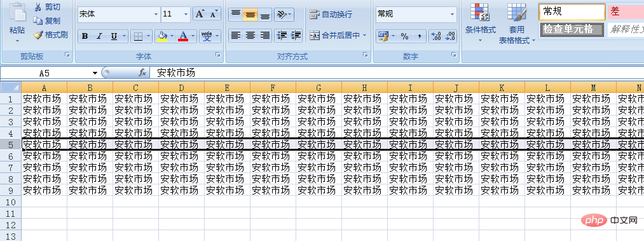This screenshot has height=241, width=644.
Task: Expand the font color dropdown arrow
Action: (x=193, y=36)
